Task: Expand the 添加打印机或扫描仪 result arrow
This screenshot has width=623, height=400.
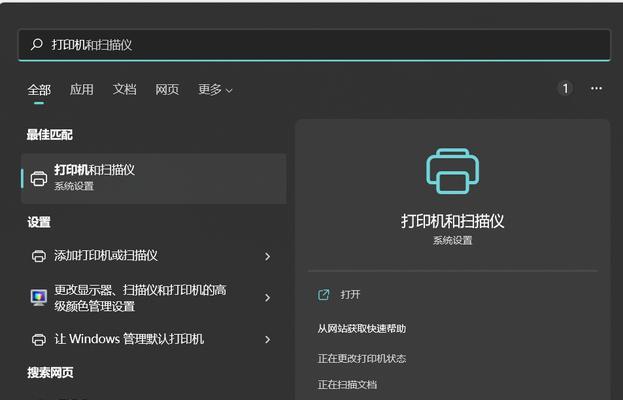Action: (x=268, y=256)
